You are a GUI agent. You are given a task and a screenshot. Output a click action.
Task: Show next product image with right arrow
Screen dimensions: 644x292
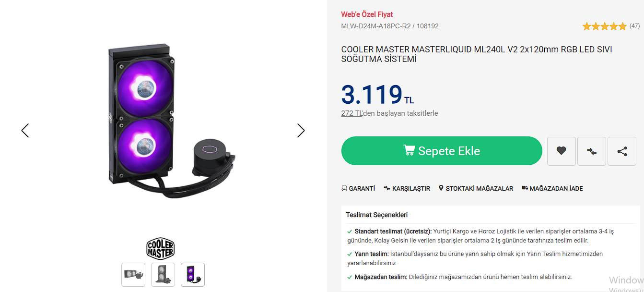[x=301, y=131]
